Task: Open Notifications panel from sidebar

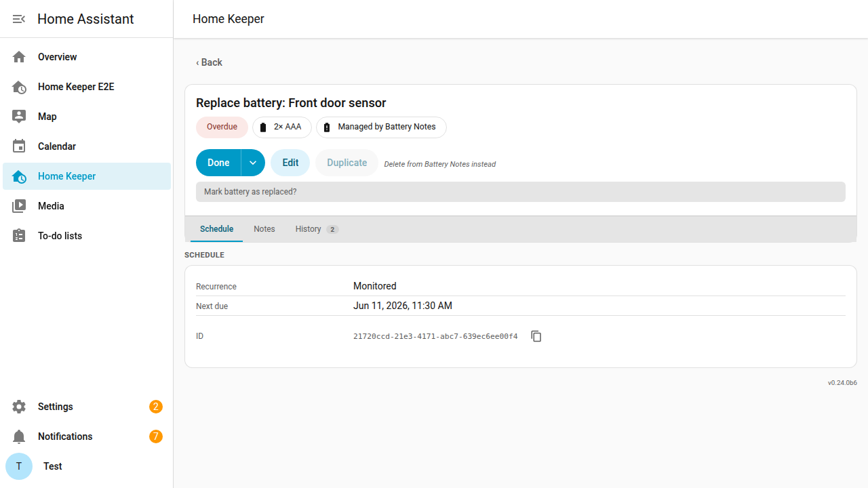Action: click(x=87, y=436)
